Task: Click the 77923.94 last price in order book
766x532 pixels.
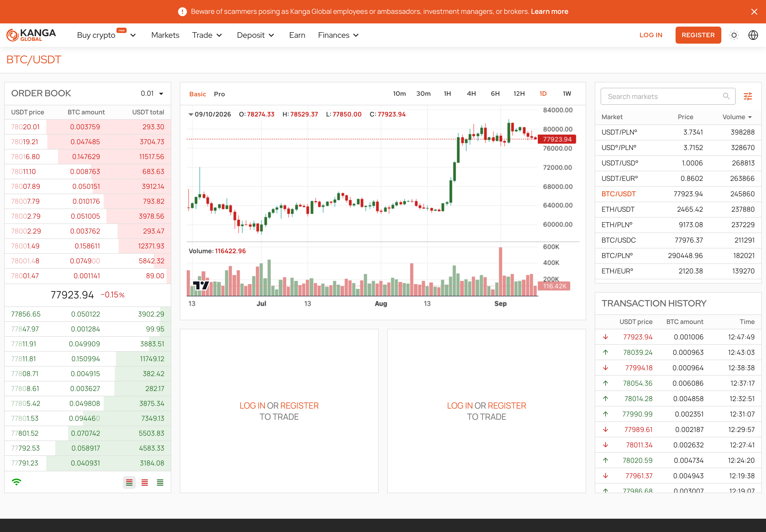Action: pos(72,295)
